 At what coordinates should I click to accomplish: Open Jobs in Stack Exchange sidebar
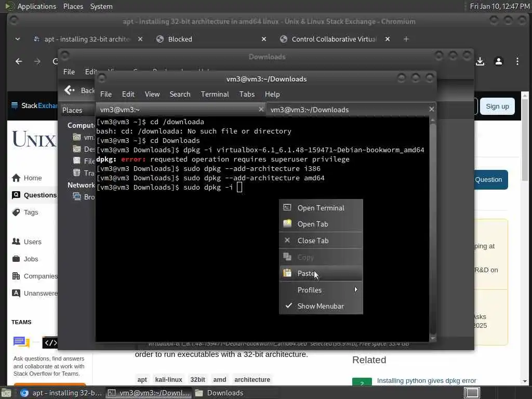25,259
